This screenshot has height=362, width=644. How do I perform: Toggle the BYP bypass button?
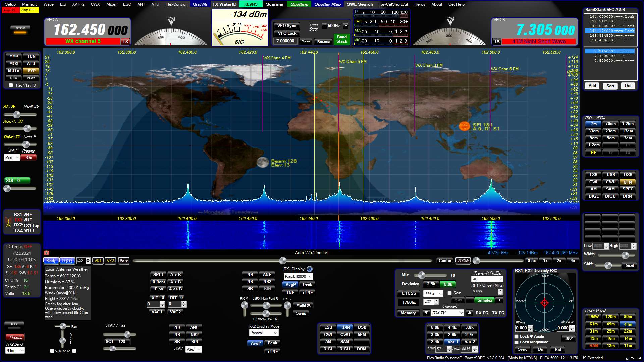(x=31, y=71)
